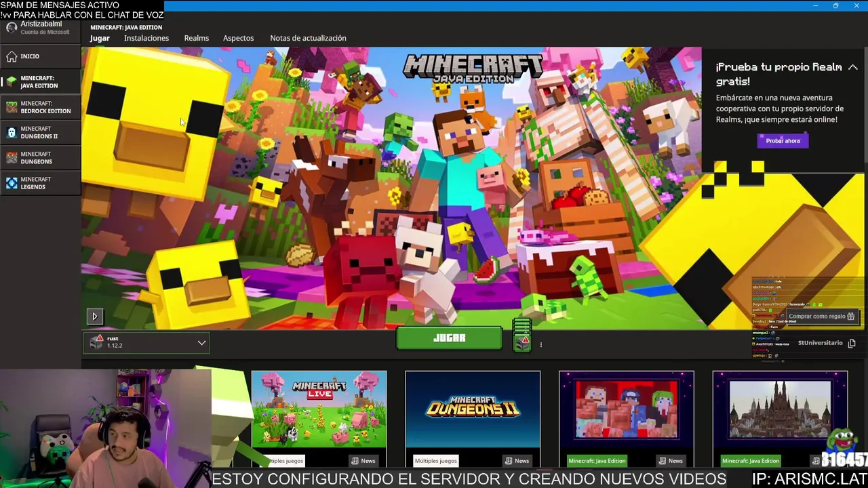This screenshot has width=868, height=488.
Task: Open the Notas de actualización tab
Action: (308, 38)
